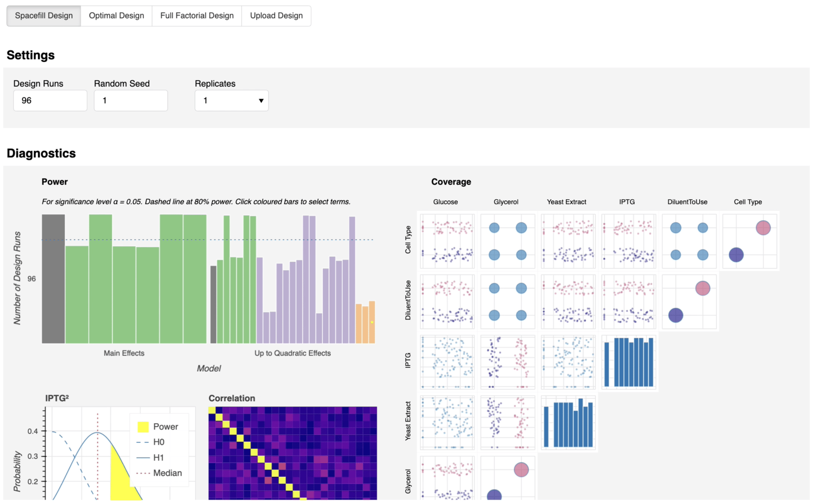The width and height of the screenshot is (816, 504).
Task: Open the Replicates dropdown
Action: (x=231, y=101)
